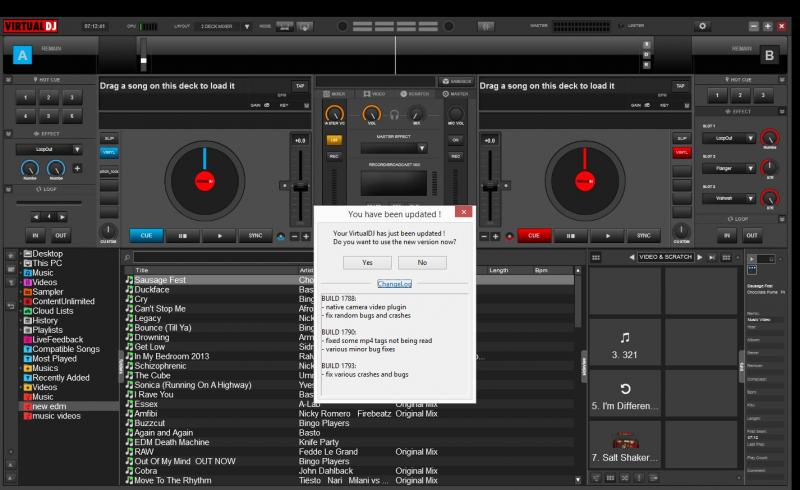This screenshot has width=800, height=490.
Task: Click deck B pitch slider handle
Action: 490,188
